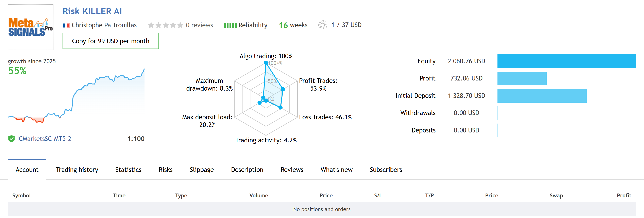Open the Trading history tab
The width and height of the screenshot is (644, 218).
[x=77, y=169]
